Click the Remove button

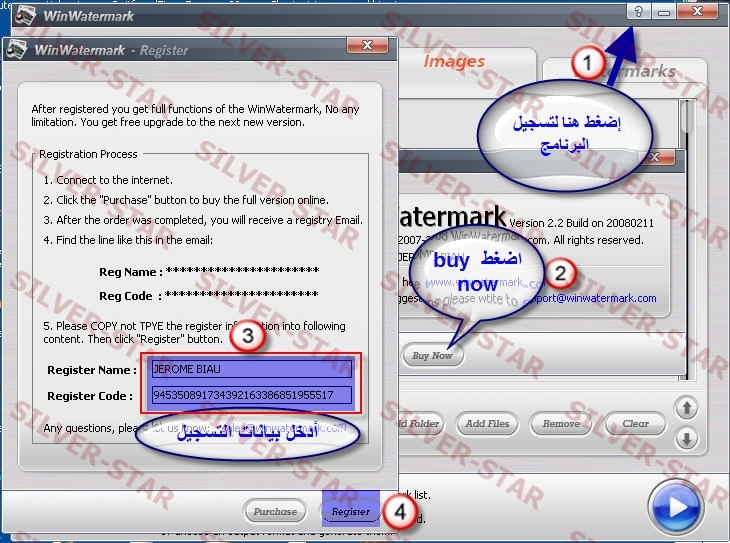coord(561,424)
